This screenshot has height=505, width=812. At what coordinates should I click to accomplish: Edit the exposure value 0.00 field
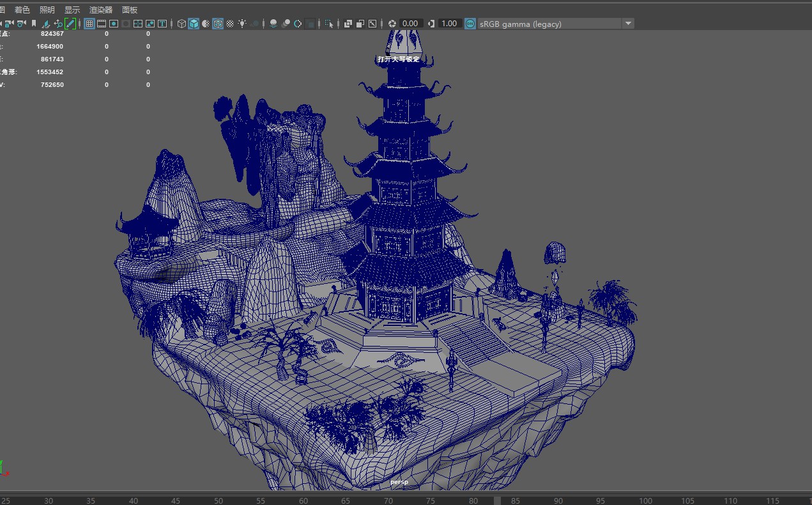410,24
